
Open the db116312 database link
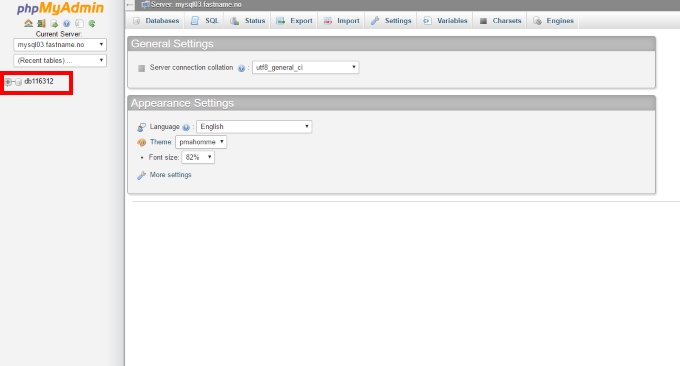click(x=39, y=81)
